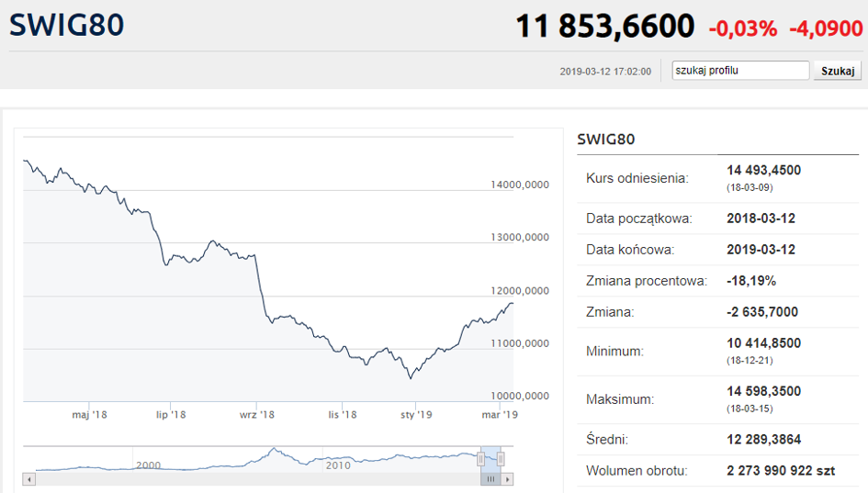Screen dimensions: 868x493
Task: Focus the 'szukaj profilu' search field
Action: click(739, 71)
